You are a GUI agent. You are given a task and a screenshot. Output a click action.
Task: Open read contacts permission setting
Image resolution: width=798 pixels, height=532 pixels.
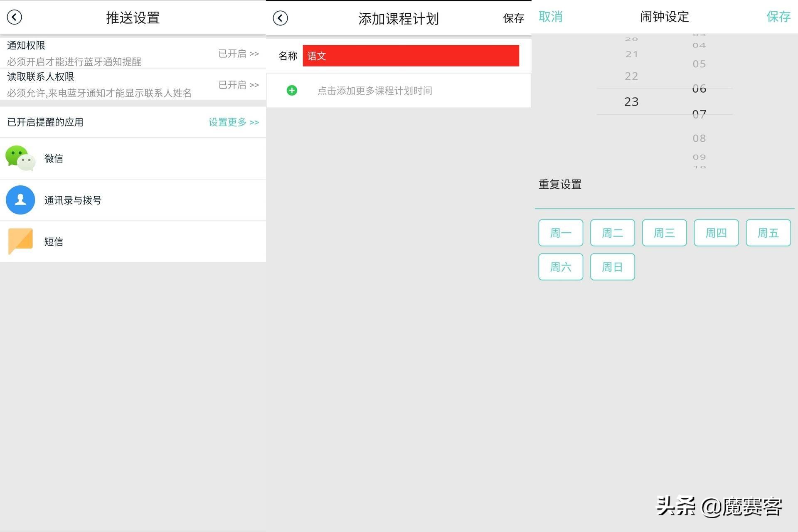(x=238, y=85)
